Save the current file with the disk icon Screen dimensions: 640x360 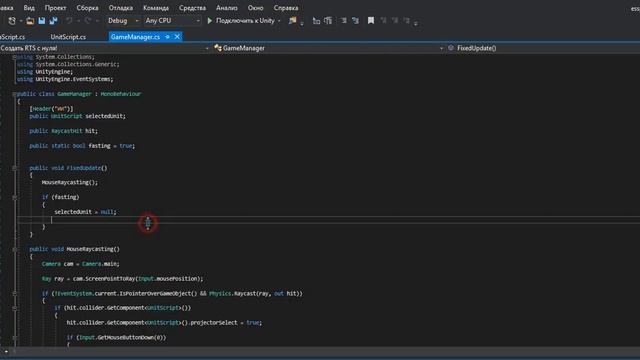click(42, 21)
